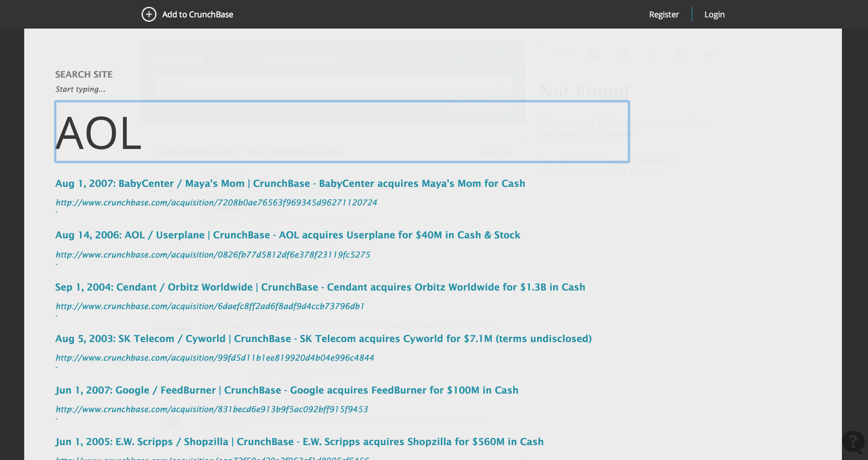The height and width of the screenshot is (460, 868).
Task: Open AOL acquires Userplane result title
Action: (287, 235)
